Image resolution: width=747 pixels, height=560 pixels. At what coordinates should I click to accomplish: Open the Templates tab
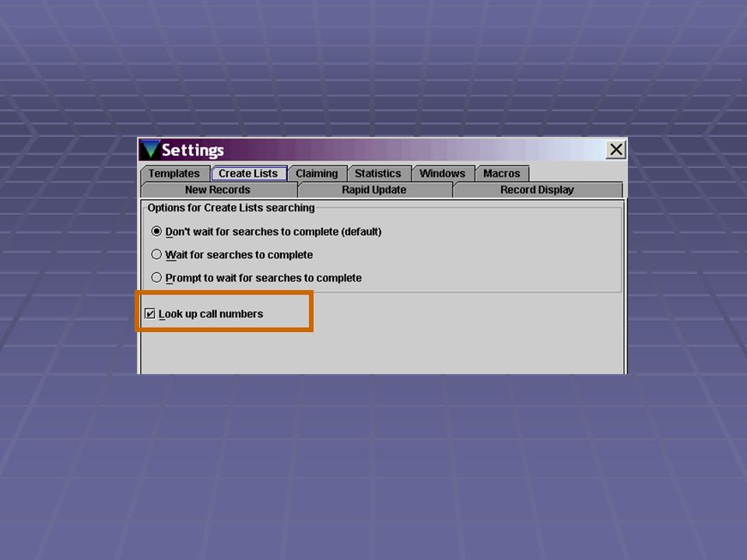(x=175, y=173)
